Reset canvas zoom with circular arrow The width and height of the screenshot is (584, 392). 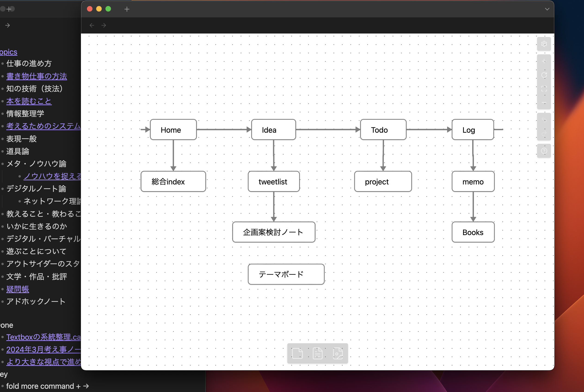pyautogui.click(x=544, y=75)
